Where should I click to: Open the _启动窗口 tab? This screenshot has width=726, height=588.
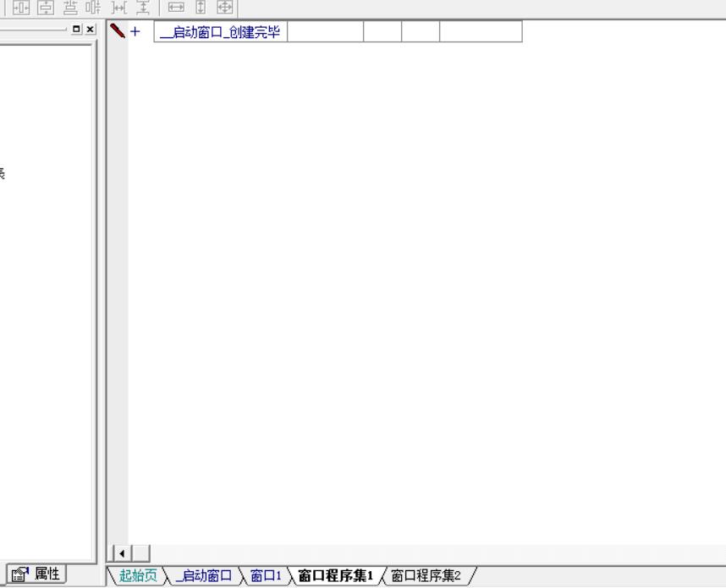(x=202, y=576)
